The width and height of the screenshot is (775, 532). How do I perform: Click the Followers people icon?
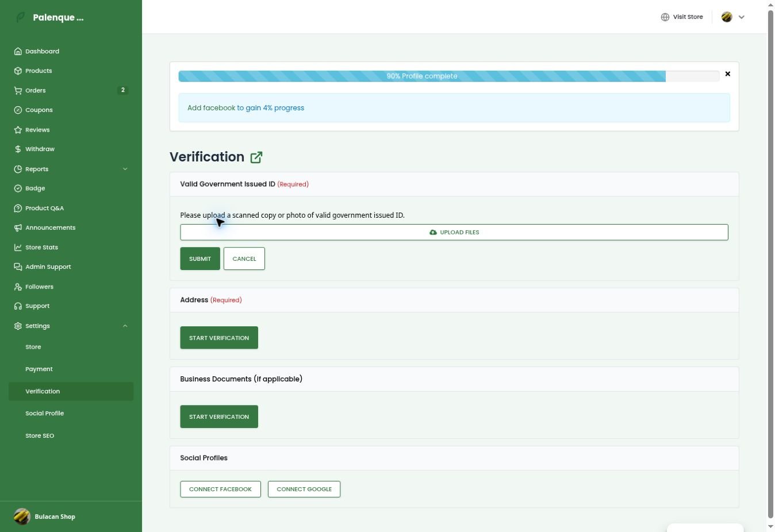(x=18, y=287)
